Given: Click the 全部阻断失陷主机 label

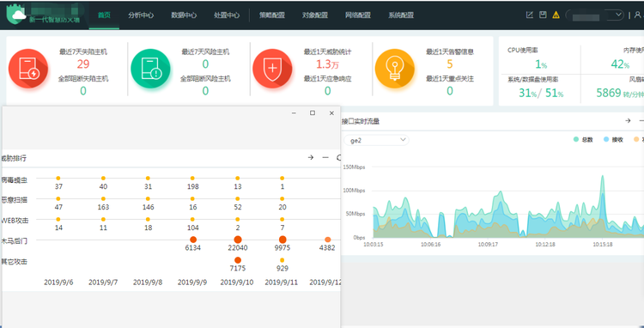Looking at the screenshot, I should coord(83,79).
